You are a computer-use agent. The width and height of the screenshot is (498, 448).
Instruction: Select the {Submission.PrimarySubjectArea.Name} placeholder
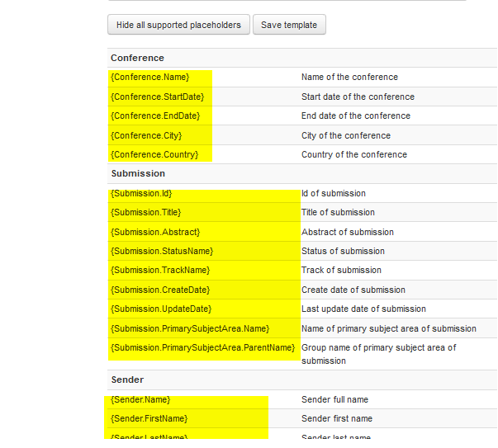tap(190, 329)
